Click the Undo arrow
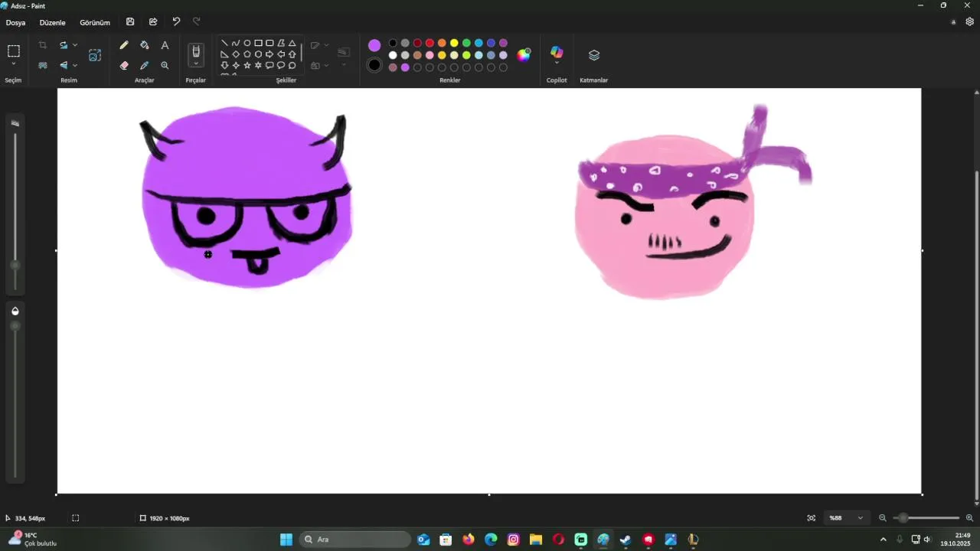980x551 pixels. click(176, 22)
